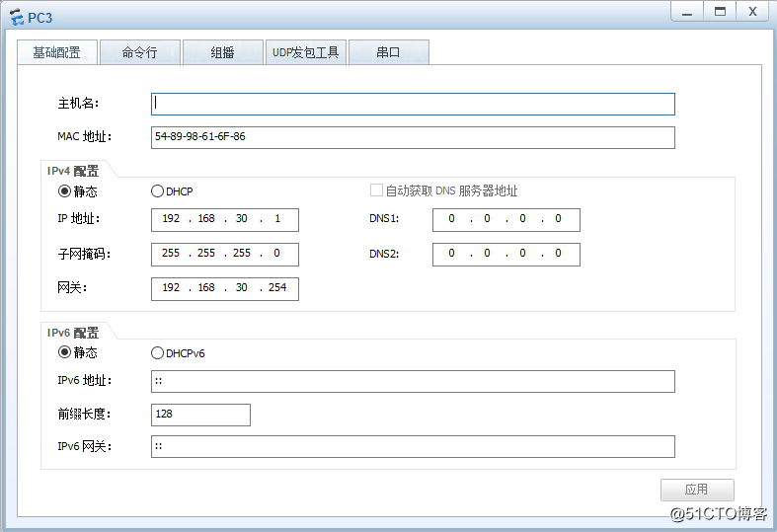Click the 主机名 label

(x=78, y=103)
